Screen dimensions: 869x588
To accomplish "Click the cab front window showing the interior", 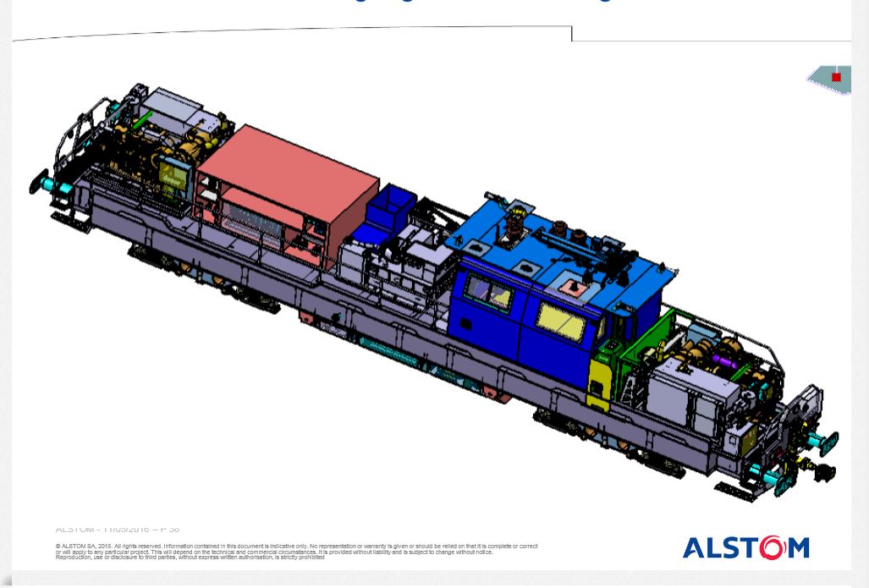I will 489,294.
